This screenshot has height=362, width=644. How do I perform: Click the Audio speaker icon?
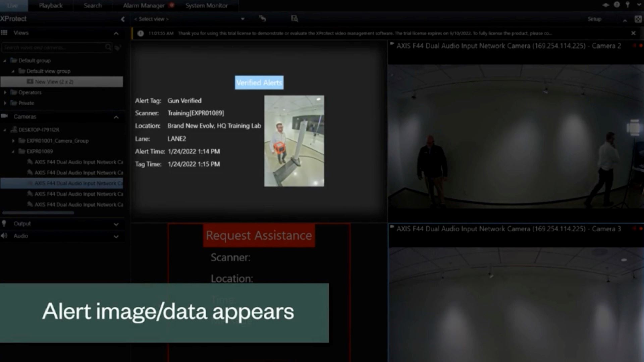(x=4, y=236)
